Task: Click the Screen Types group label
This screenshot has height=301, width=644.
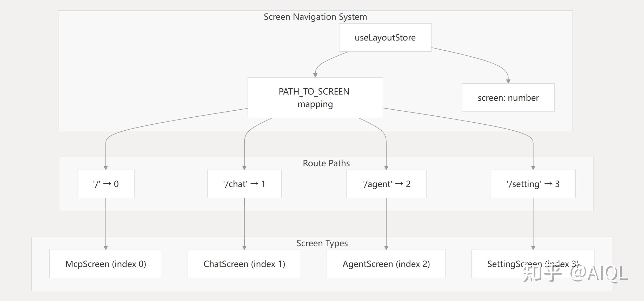Action: 322,243
